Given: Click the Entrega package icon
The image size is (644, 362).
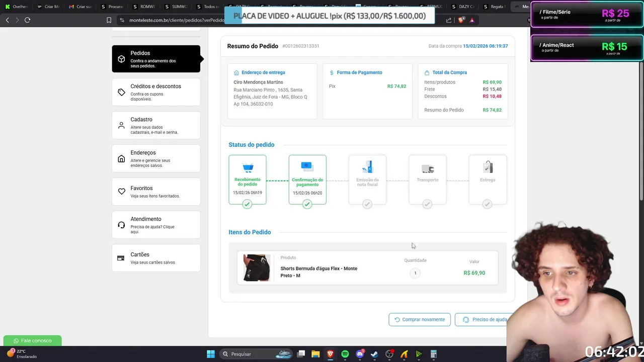Looking at the screenshot, I should (x=488, y=167).
